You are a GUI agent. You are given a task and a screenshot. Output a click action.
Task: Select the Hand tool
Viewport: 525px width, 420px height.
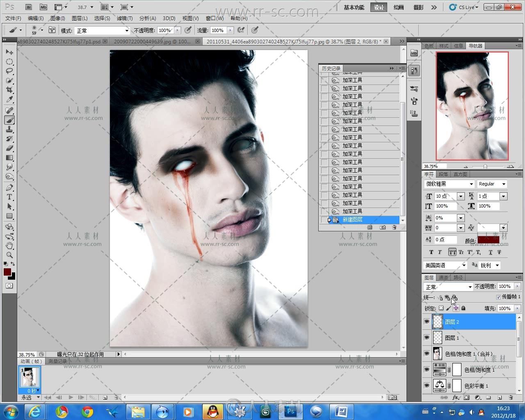pos(9,246)
